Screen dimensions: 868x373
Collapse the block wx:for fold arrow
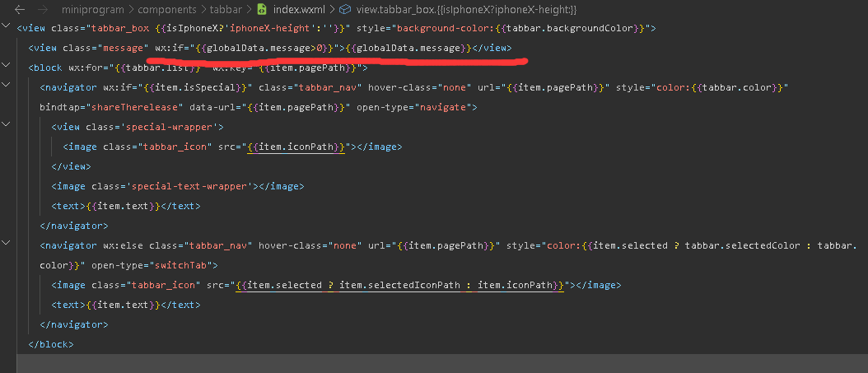(6, 65)
